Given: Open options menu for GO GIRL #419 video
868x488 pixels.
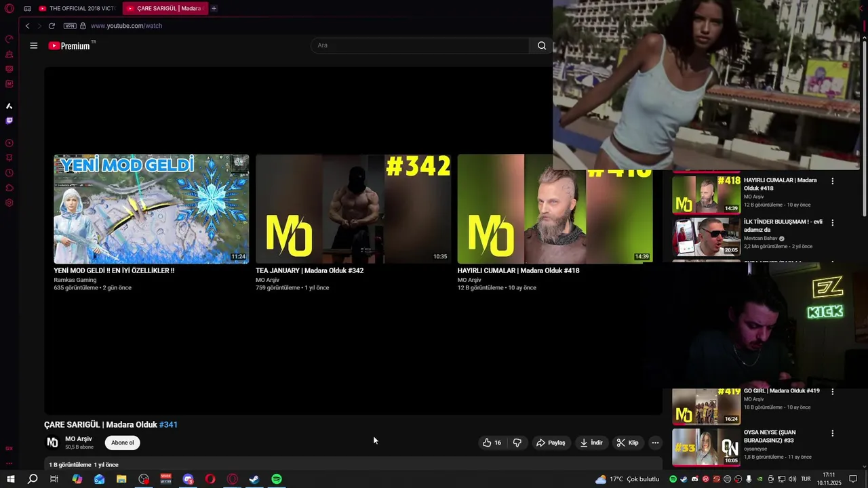Looking at the screenshot, I should (833, 391).
